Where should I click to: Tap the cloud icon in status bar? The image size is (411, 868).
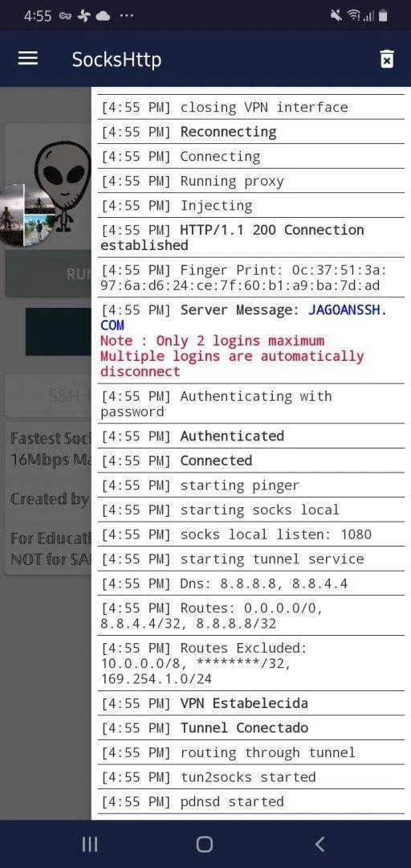[x=104, y=16]
